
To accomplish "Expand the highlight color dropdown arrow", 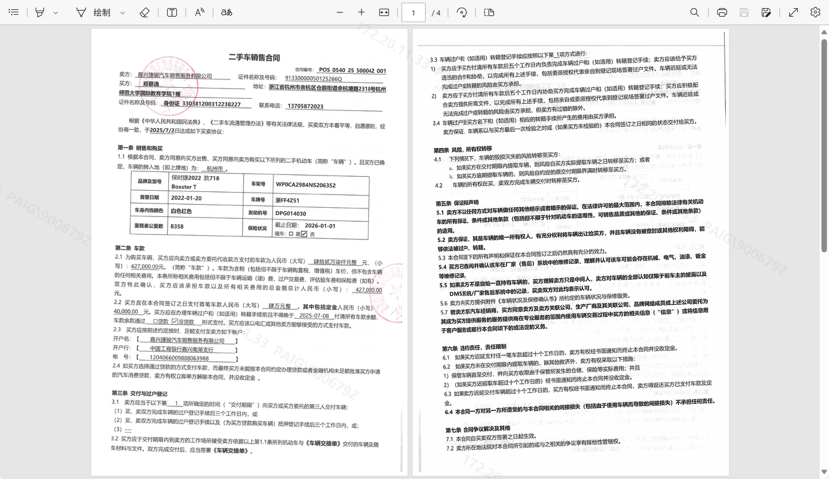I will click(x=56, y=13).
